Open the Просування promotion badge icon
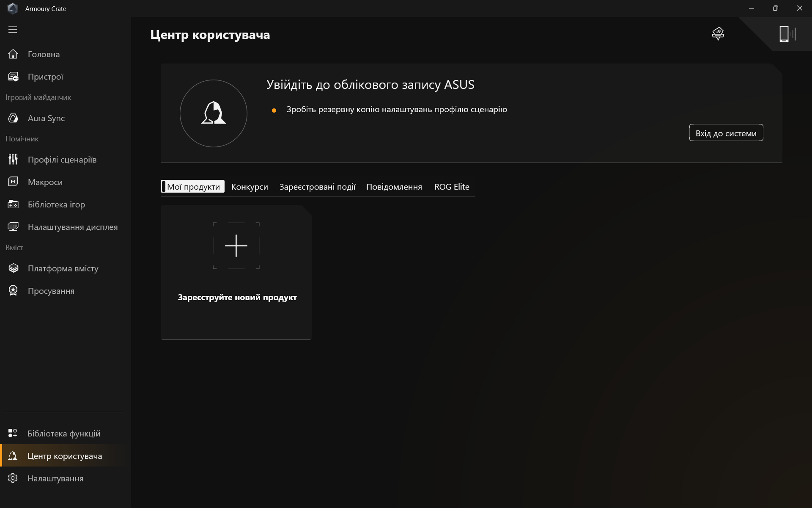This screenshot has width=812, height=508. tap(13, 291)
